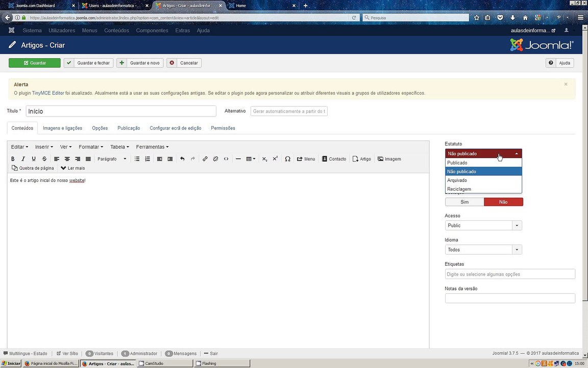Center align text in editor
588x368 pixels.
tap(67, 159)
